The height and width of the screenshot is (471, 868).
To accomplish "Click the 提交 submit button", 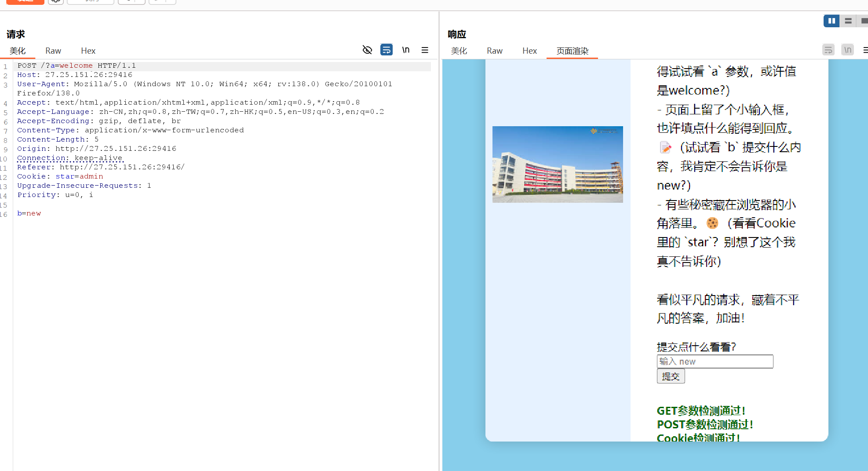I will point(671,376).
